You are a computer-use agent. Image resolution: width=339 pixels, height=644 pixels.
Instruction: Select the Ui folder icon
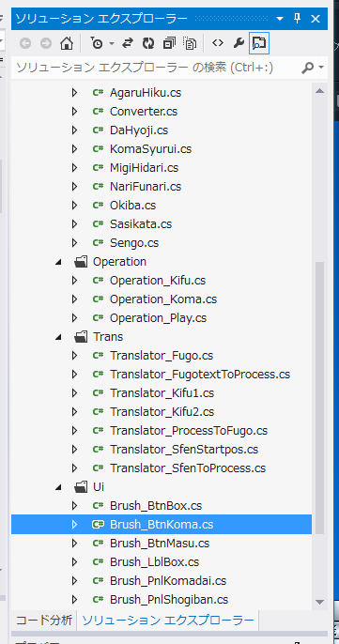point(81,487)
